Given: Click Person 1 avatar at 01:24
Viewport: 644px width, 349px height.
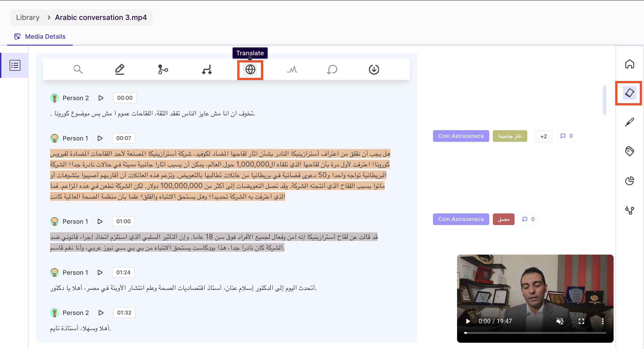Looking at the screenshot, I should 55,273.
